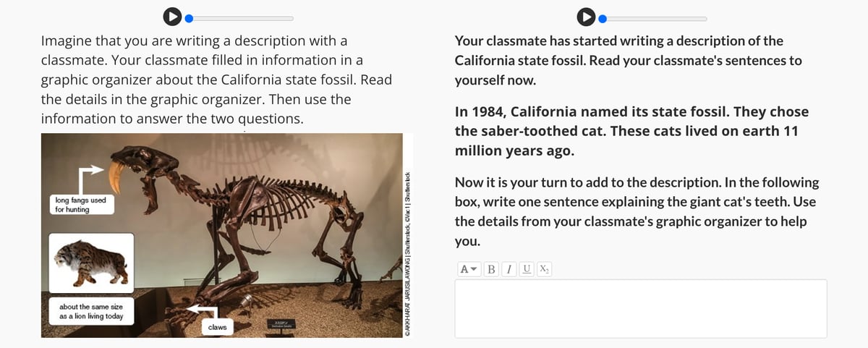The image size is (868, 348).
Task: Click the vertical Shutterstock photo credit text
Action: click(409, 253)
